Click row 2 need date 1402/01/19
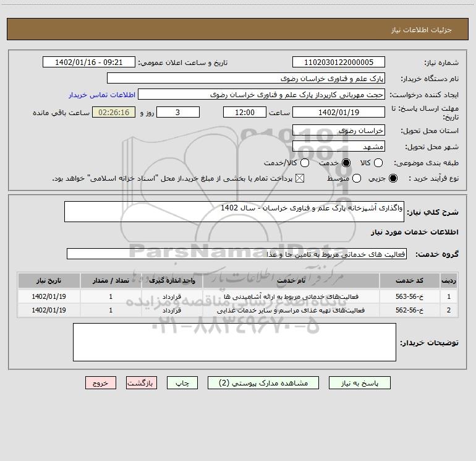Screen dimensions: 476x461 point(49,310)
